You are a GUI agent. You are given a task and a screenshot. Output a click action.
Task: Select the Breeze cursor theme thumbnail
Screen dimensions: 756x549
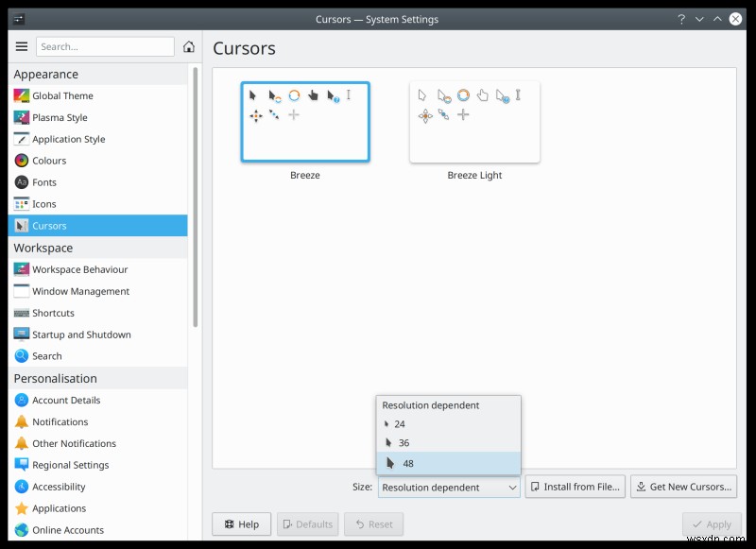coord(305,122)
